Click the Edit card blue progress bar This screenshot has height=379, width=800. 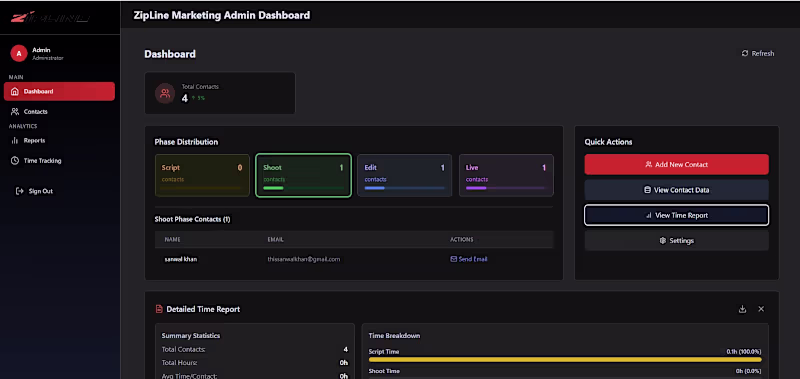(404, 188)
